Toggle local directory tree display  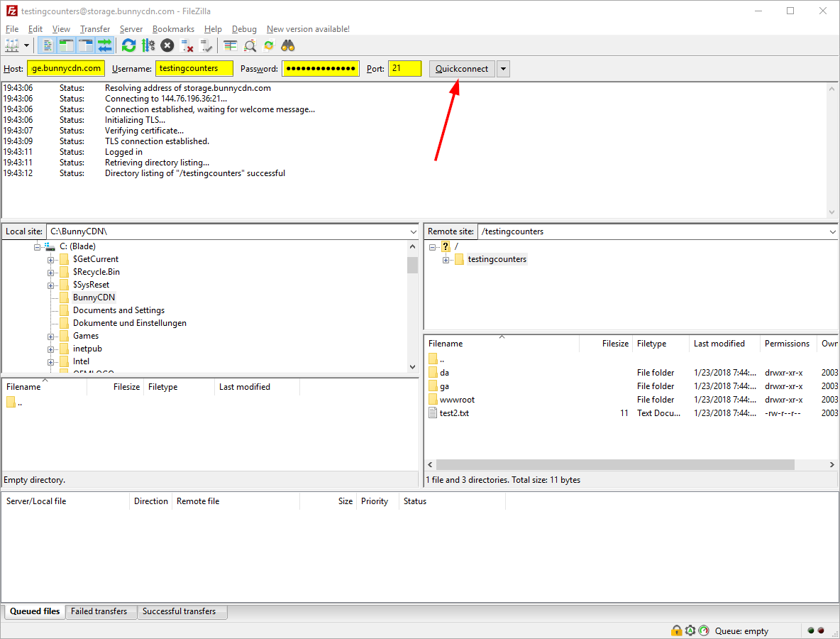66,45
